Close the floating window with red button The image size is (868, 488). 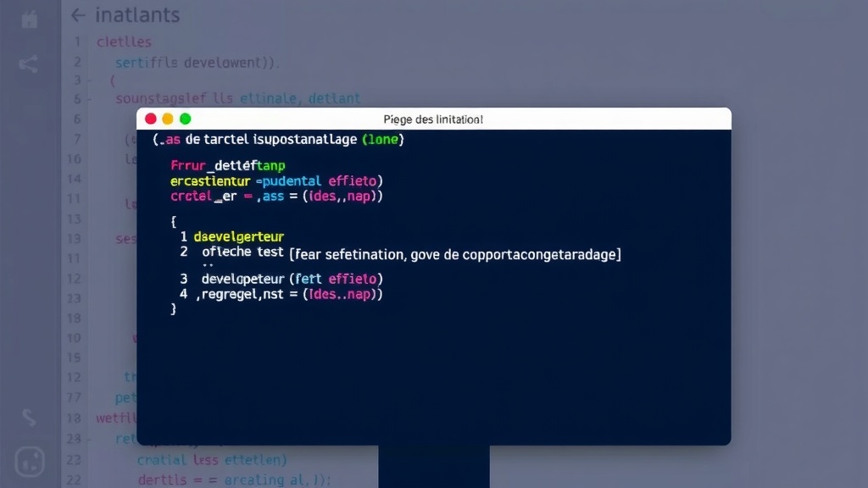pyautogui.click(x=151, y=119)
